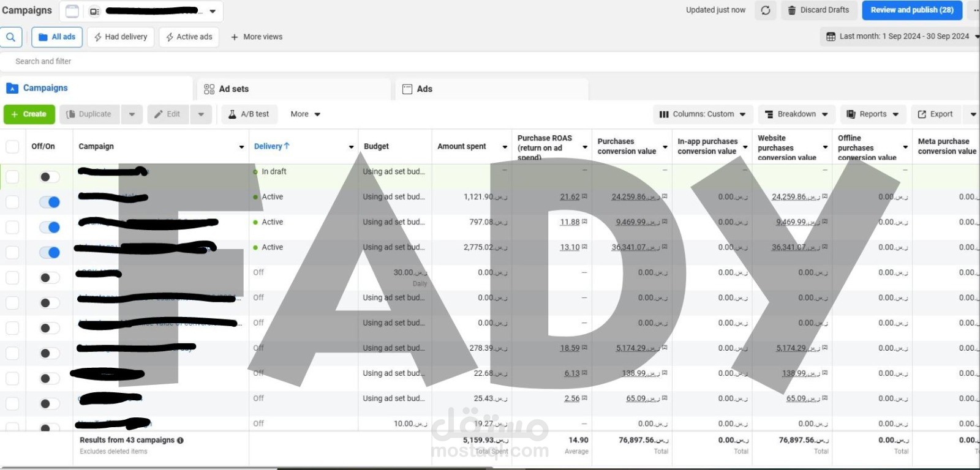Click the Duplicate button

[89, 114]
